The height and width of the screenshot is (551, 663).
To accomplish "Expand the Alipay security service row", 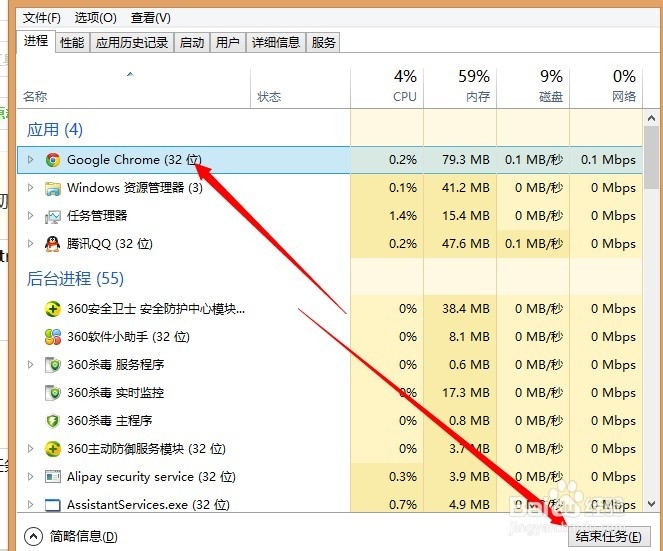I will coord(30,477).
